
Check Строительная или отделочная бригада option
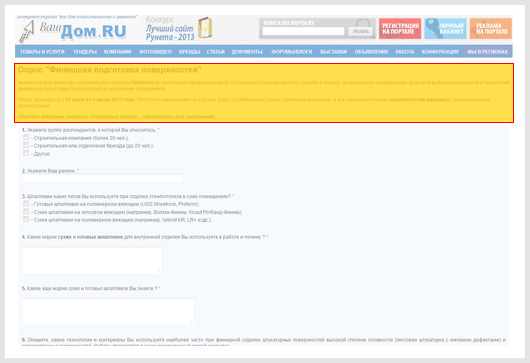[x=26, y=145]
